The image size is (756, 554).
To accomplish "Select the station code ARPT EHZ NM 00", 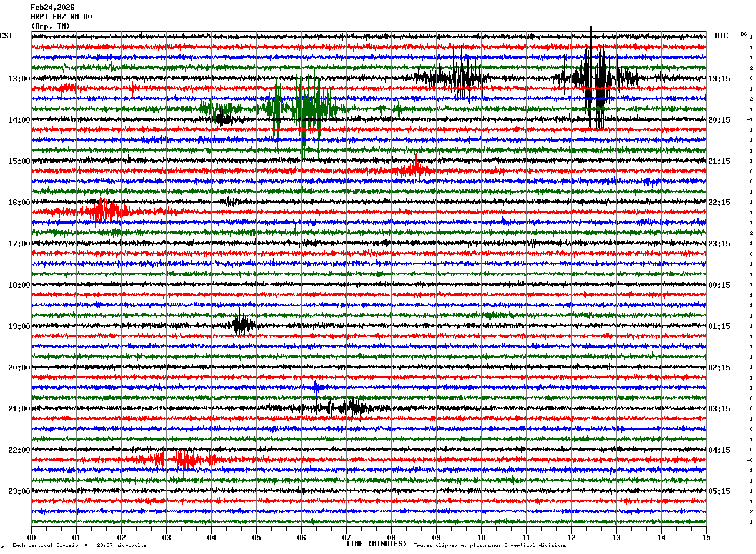I will (61, 17).
